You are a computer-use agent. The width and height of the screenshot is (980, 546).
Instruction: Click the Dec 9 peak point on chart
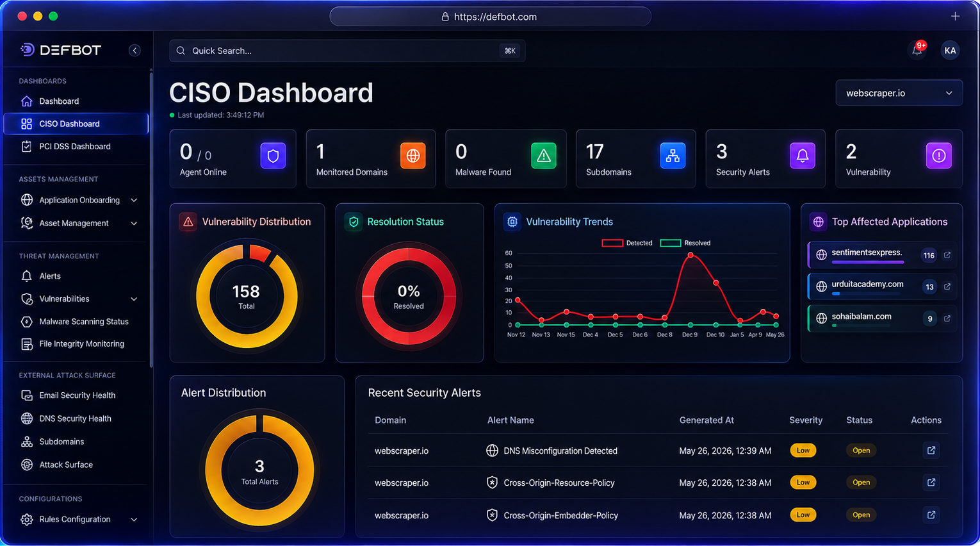(x=690, y=255)
